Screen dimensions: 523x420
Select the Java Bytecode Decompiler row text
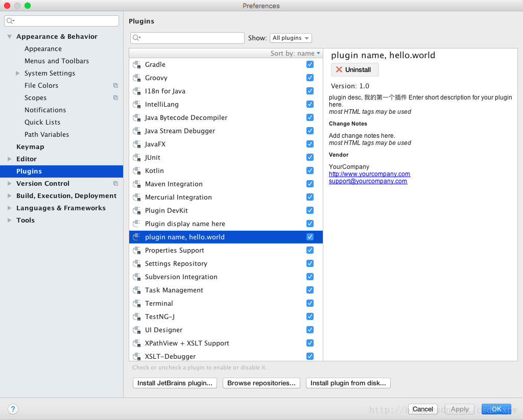click(186, 118)
